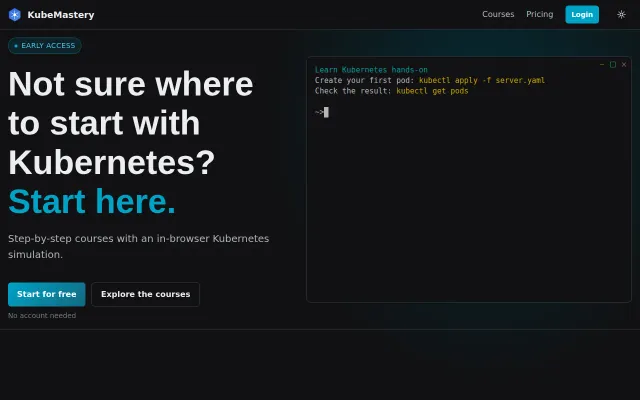Open the Pricing navigation link

(x=540, y=14)
